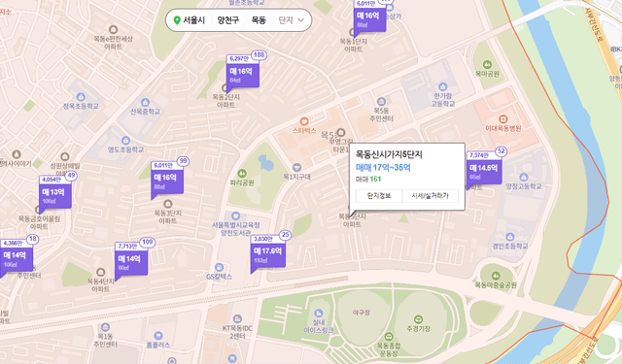Select the 매 14억 60㎡ price marker

click(x=131, y=262)
